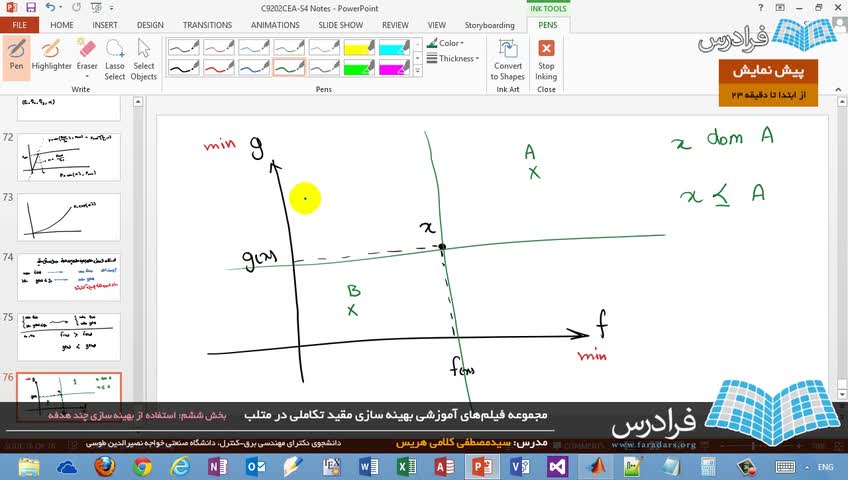Customize Quick Access Toolbar dropdown
Viewport: 848px width, 480px height.
click(112, 8)
